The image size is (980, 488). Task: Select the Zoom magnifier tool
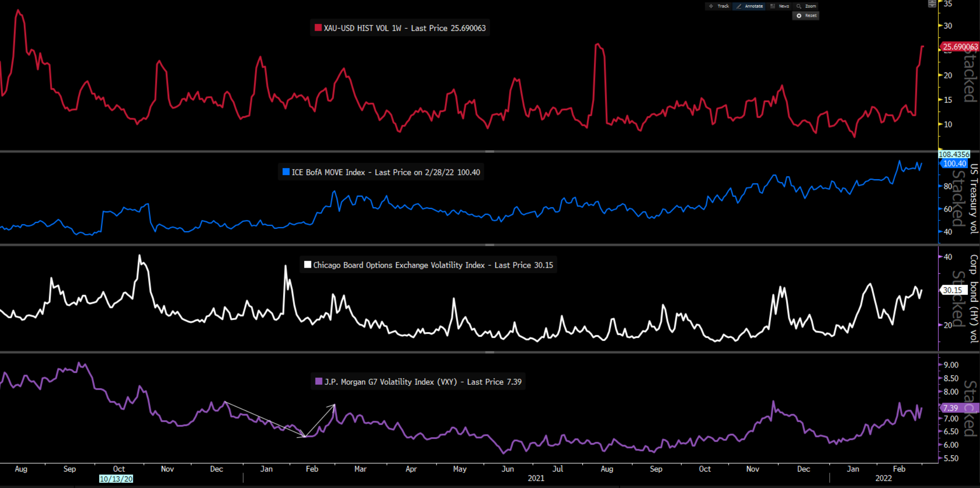tap(806, 6)
